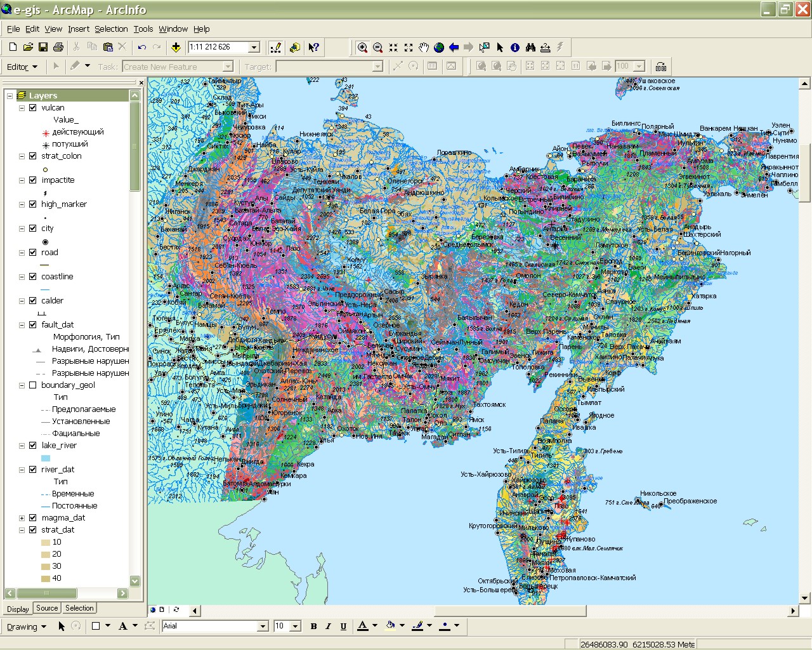
Task: Open the map scale dropdown
Action: click(254, 48)
